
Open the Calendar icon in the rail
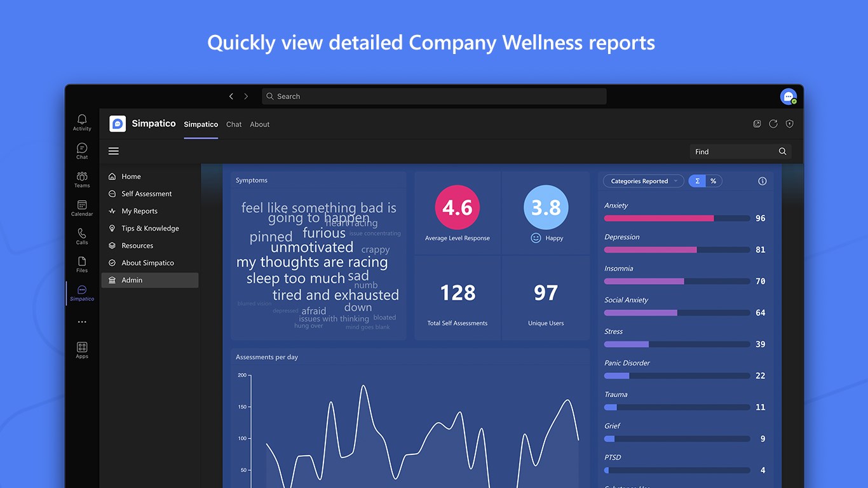tap(82, 208)
